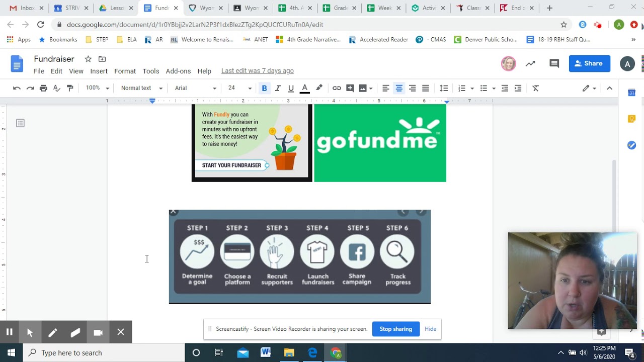Open Google Calendar side panel

(631, 93)
